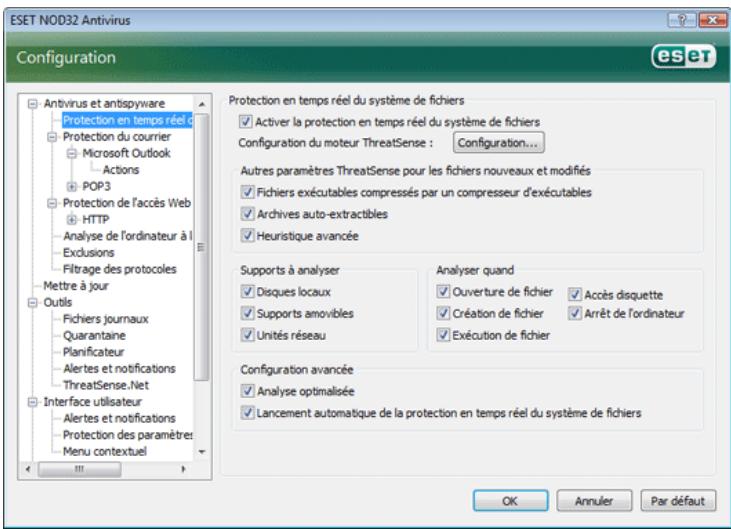
Task: Collapse the Antivirus et antispyware node
Action: click(32, 103)
